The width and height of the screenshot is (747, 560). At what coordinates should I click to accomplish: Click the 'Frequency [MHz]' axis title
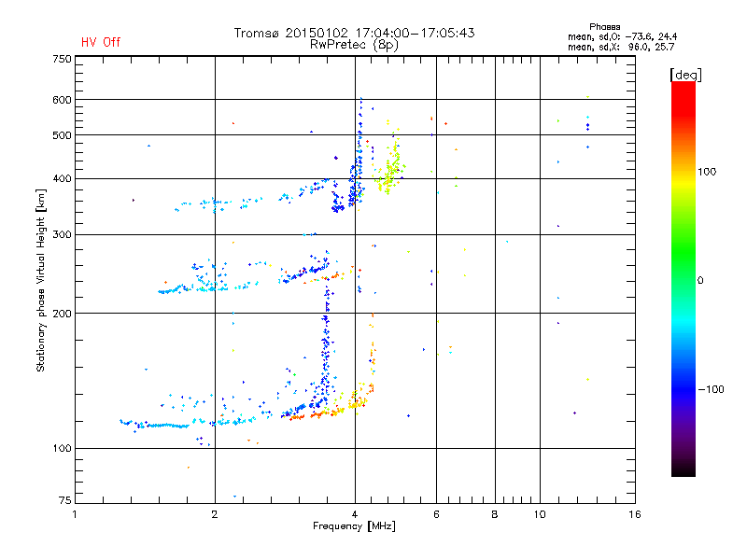[354, 526]
